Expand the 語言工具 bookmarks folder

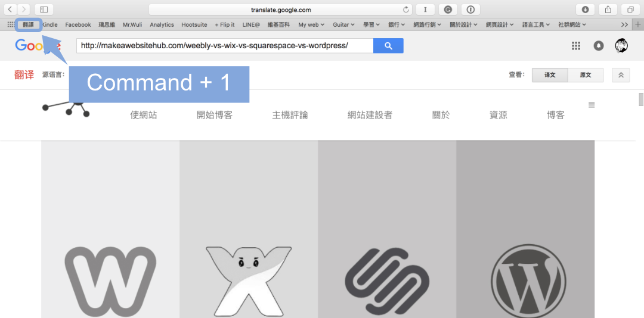point(536,24)
